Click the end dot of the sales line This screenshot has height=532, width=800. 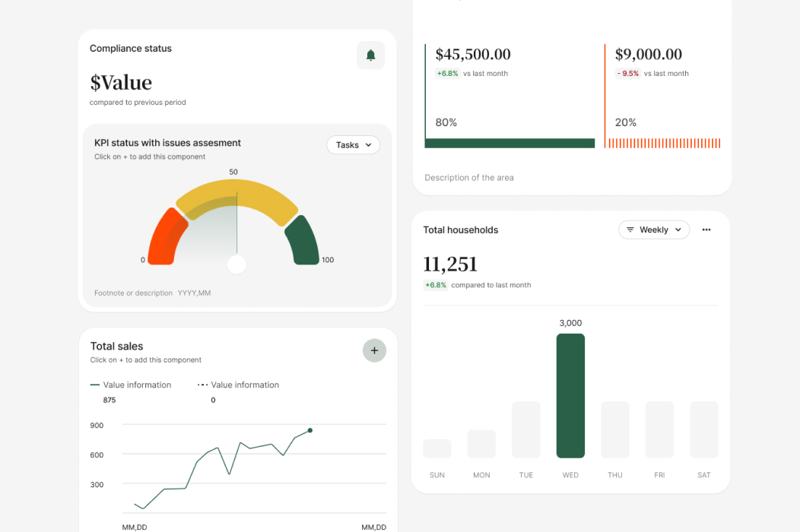[310, 430]
